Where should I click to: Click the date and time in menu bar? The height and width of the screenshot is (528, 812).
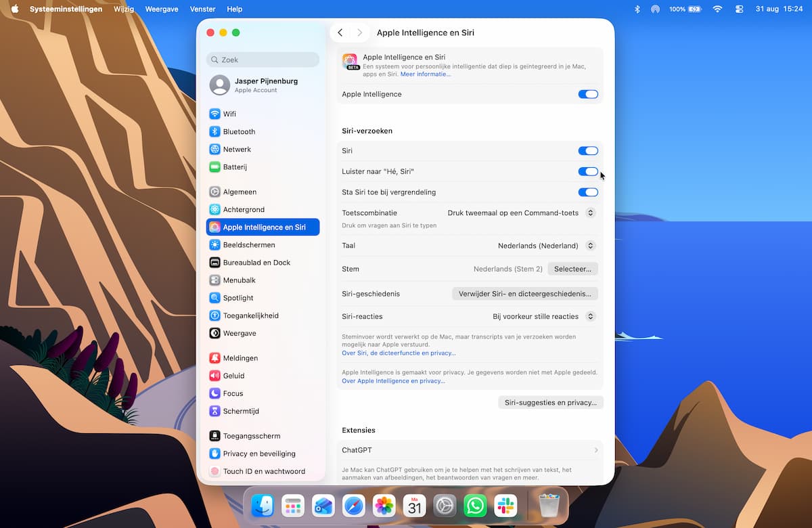[x=778, y=9]
